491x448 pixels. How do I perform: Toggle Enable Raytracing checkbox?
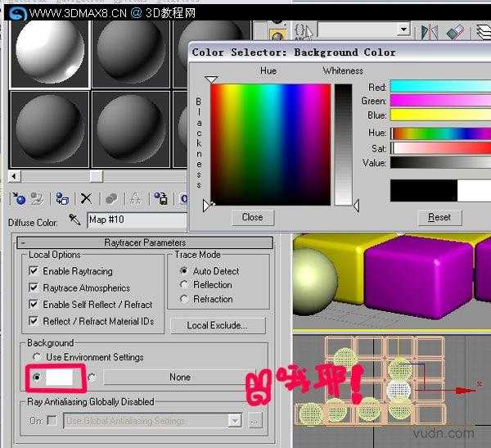tap(34, 270)
